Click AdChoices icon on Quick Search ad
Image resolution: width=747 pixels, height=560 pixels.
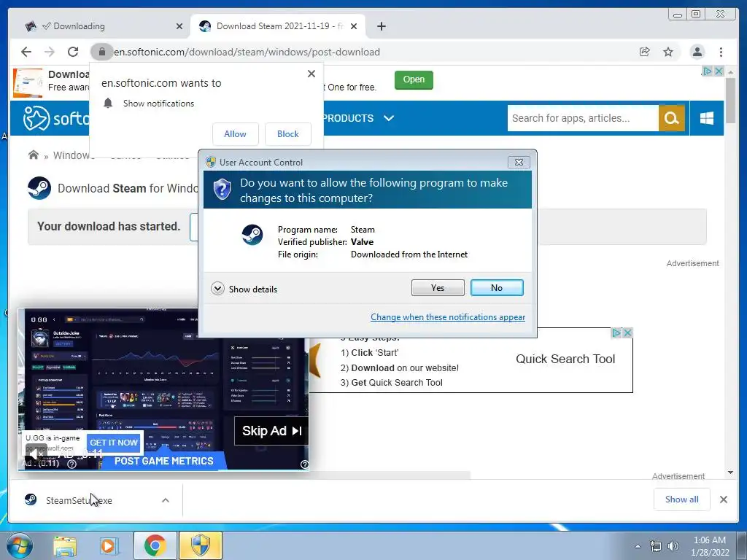coord(616,332)
